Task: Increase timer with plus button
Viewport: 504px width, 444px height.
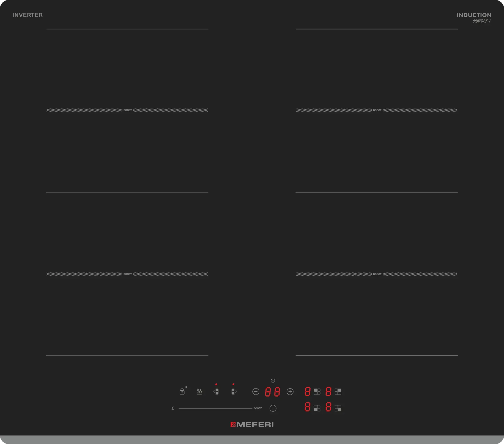Action: (290, 392)
